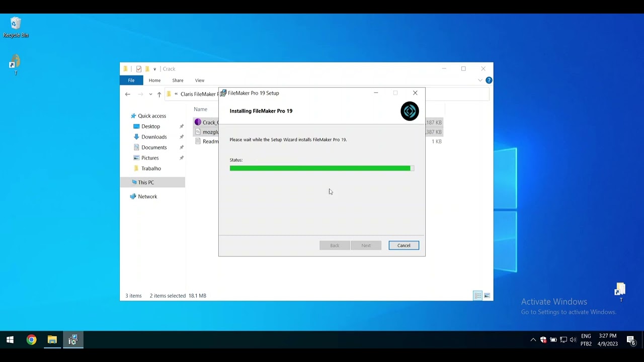This screenshot has width=644, height=362.
Task: Minimize the FileMaker Pro 19 Setup window
Action: (376, 93)
